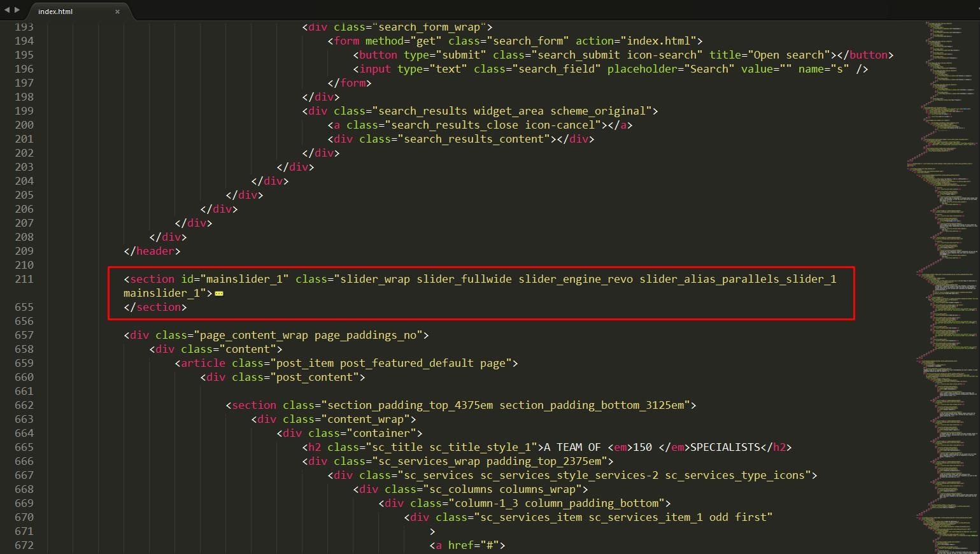The height and width of the screenshot is (554, 980).
Task: Click the left tab-scroll arrow
Action: pos(7,10)
